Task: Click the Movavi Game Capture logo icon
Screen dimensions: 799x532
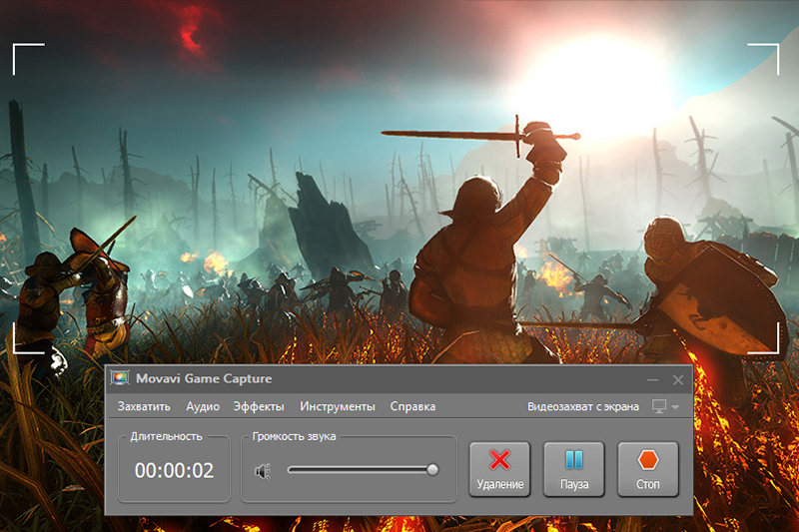Action: [x=121, y=379]
